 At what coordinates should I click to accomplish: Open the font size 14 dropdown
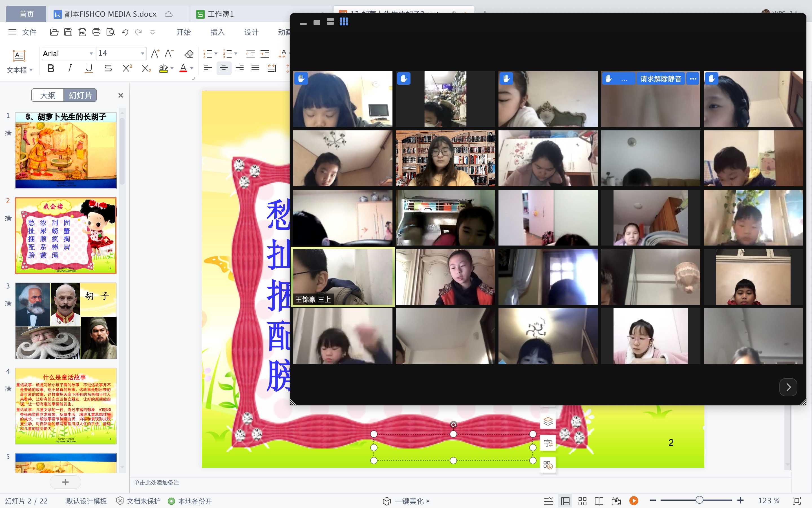click(x=142, y=53)
